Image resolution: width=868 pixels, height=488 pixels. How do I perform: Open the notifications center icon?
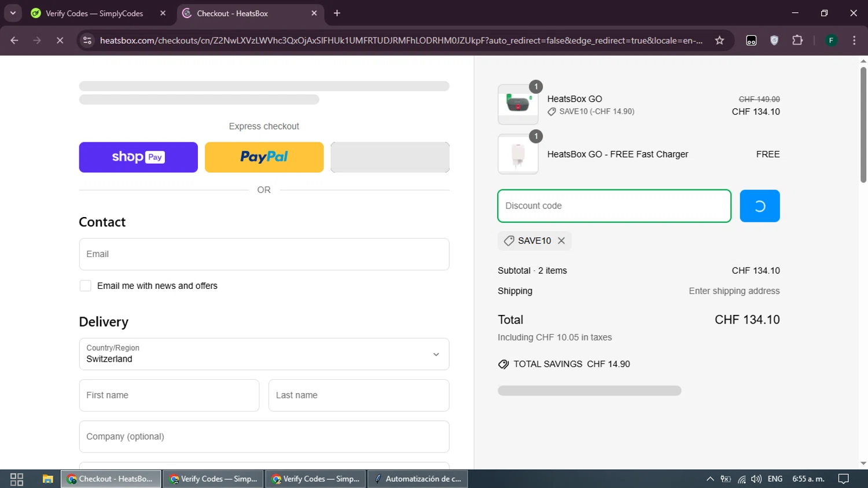point(844,479)
